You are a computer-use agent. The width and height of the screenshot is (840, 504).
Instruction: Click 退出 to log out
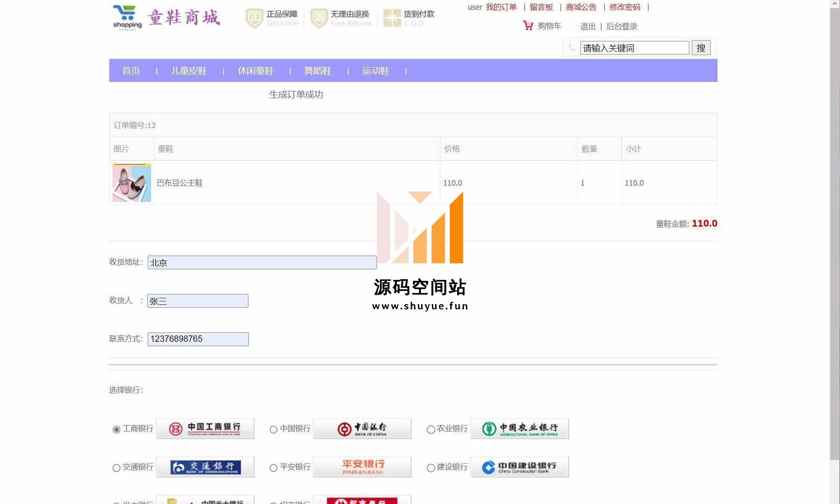click(x=588, y=26)
